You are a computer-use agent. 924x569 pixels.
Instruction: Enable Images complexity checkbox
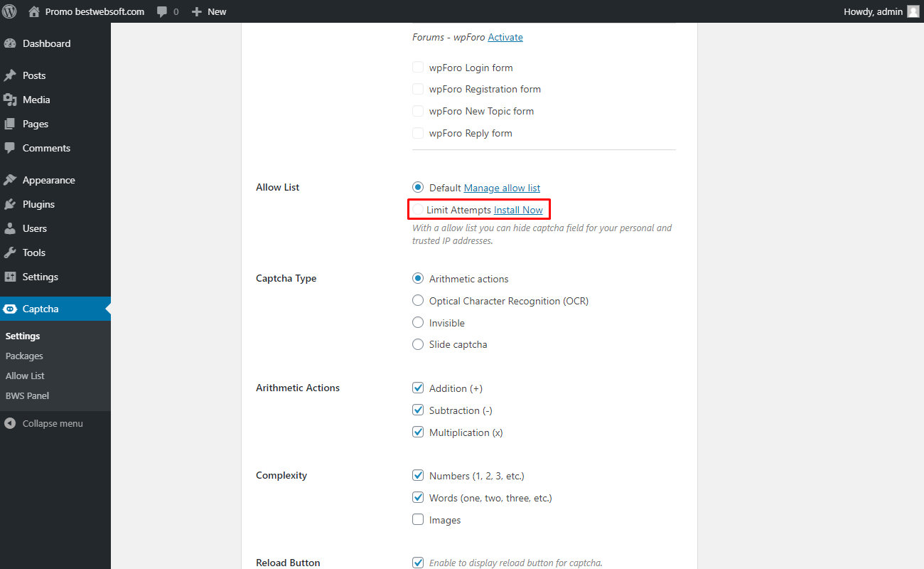click(x=418, y=520)
